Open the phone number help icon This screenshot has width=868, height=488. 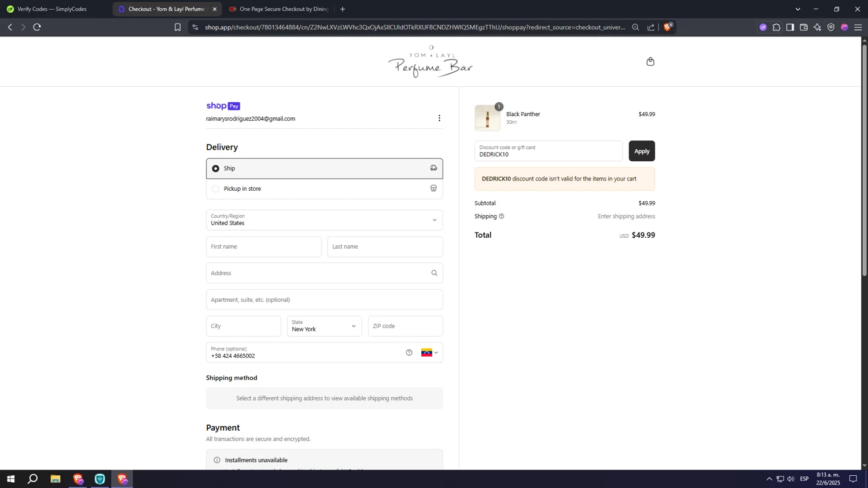coord(409,353)
